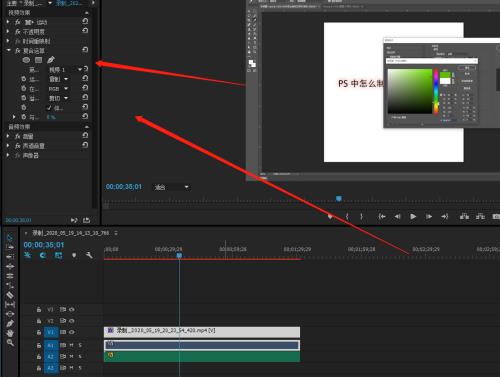Hide track V1 with its eye icon
Screen dimensions: 500x377
point(72,332)
